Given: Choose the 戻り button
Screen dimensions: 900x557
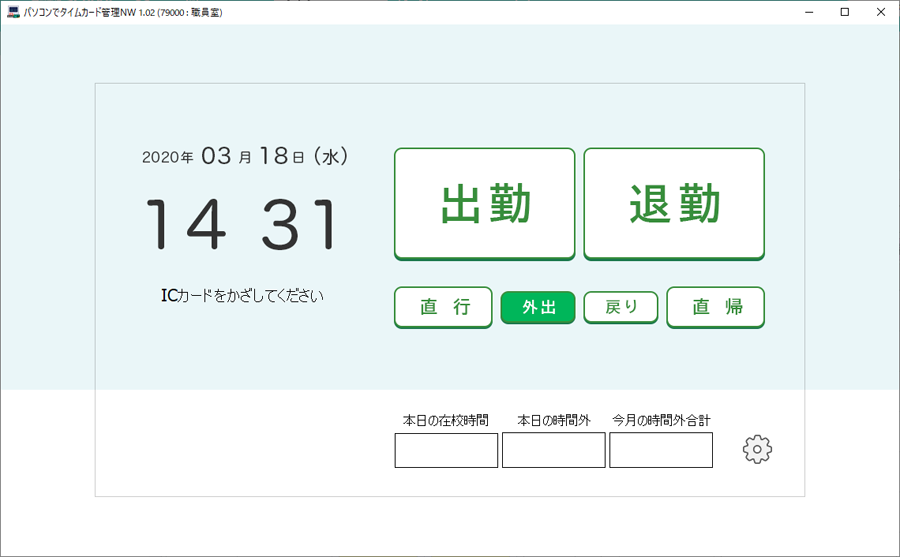Looking at the screenshot, I should coord(620,307).
